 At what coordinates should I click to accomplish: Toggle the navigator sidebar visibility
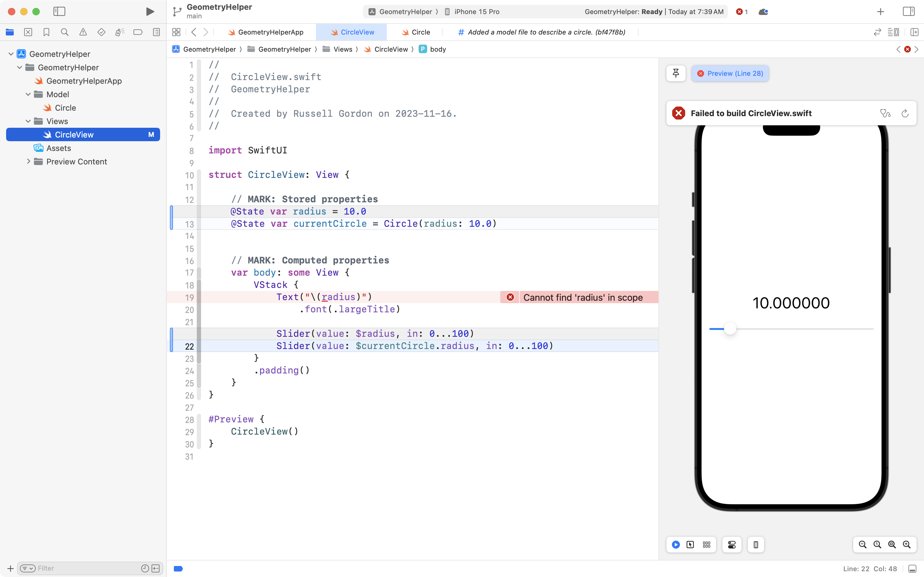pyautogui.click(x=60, y=11)
